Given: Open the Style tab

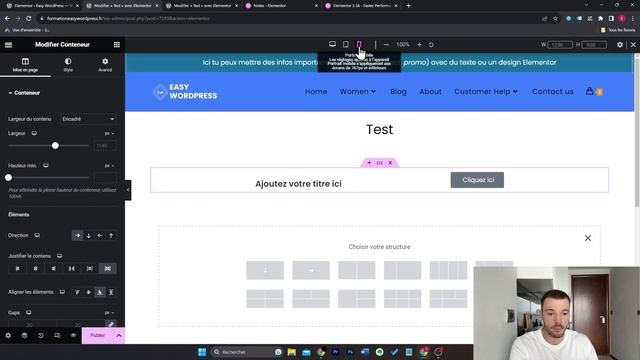Looking at the screenshot, I should (x=68, y=64).
